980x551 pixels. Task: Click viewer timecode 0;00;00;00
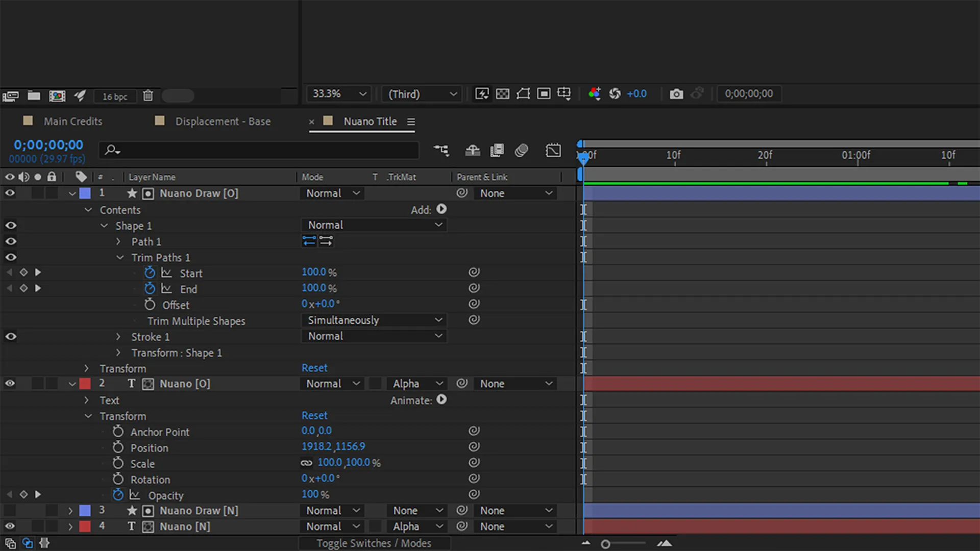(749, 94)
